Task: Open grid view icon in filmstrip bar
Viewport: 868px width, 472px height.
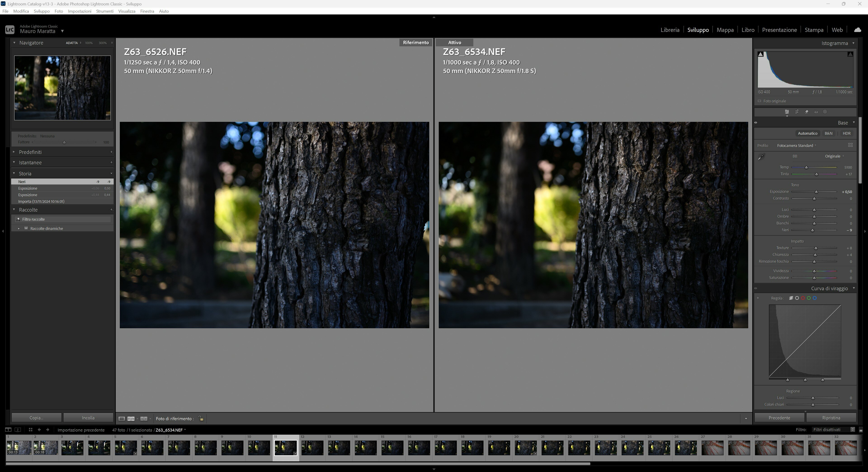Action: click(30, 430)
